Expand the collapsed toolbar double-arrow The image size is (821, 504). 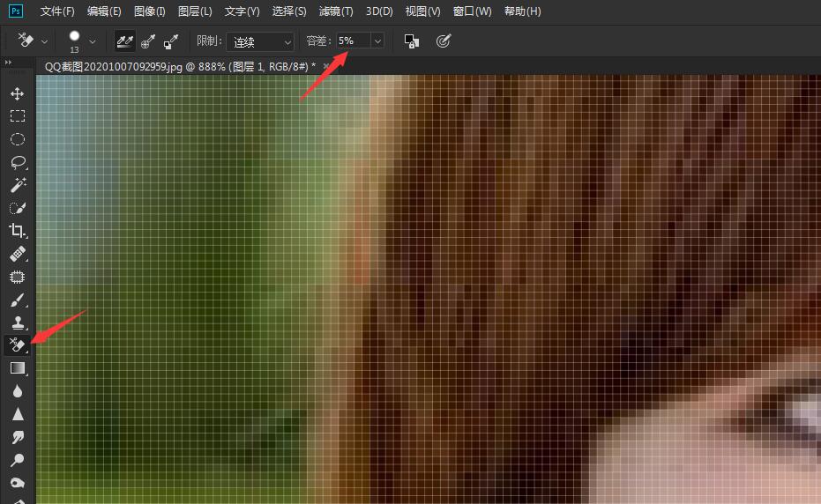8,63
